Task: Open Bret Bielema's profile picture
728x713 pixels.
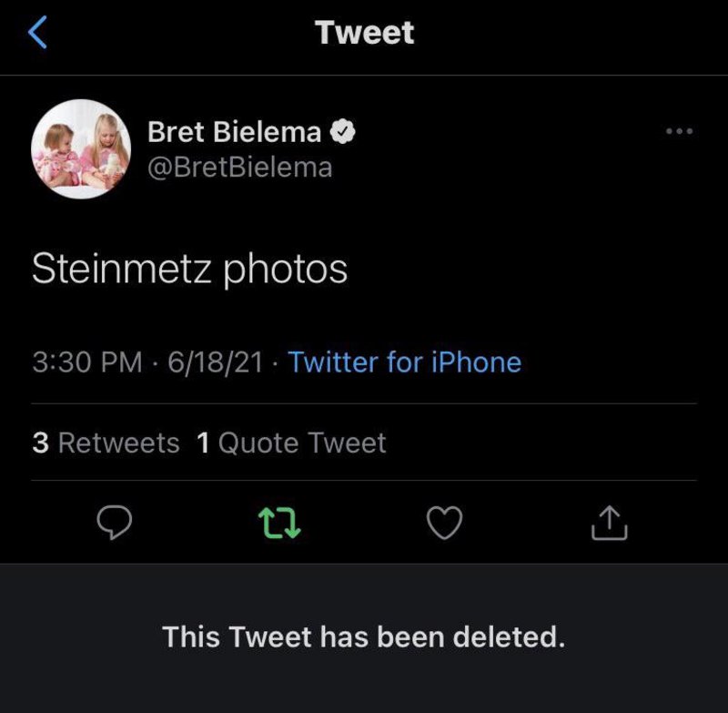Action: 81,148
